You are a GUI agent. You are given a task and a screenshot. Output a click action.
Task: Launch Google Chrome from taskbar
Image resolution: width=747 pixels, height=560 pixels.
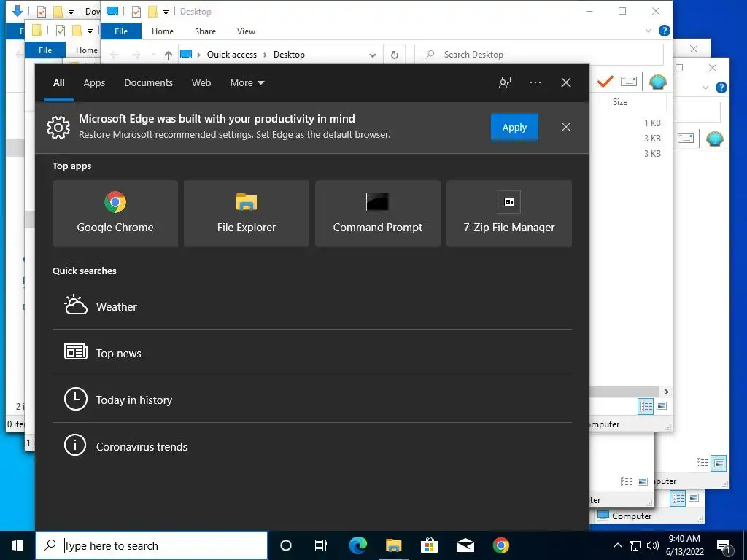tap(500, 545)
